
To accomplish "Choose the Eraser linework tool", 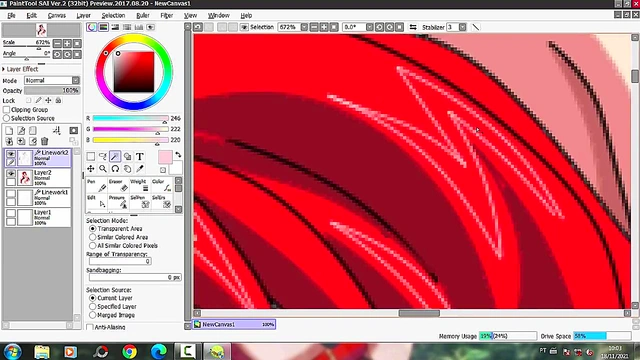I will pos(118,185).
